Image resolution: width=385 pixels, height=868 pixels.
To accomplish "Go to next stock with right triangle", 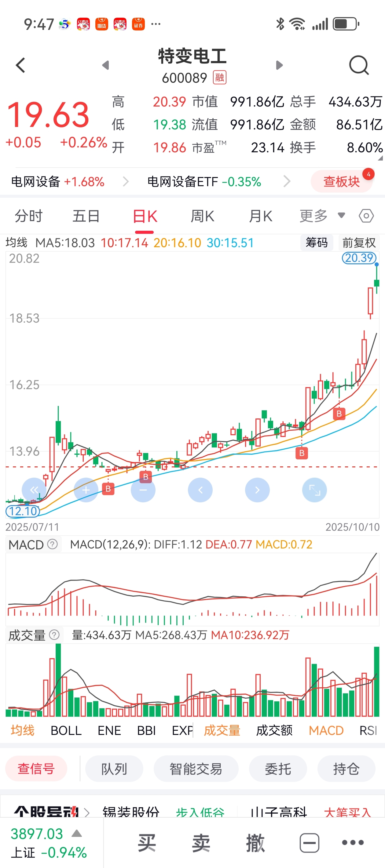I will (x=279, y=65).
